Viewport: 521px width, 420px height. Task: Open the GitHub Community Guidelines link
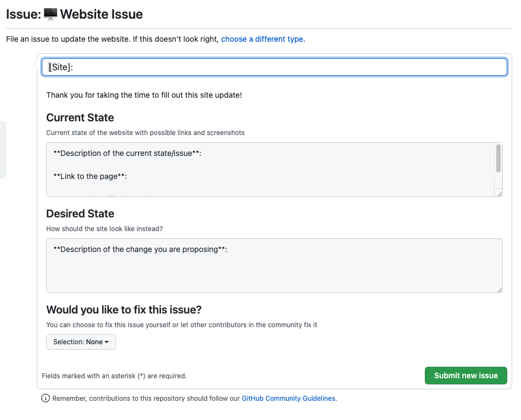tap(289, 399)
